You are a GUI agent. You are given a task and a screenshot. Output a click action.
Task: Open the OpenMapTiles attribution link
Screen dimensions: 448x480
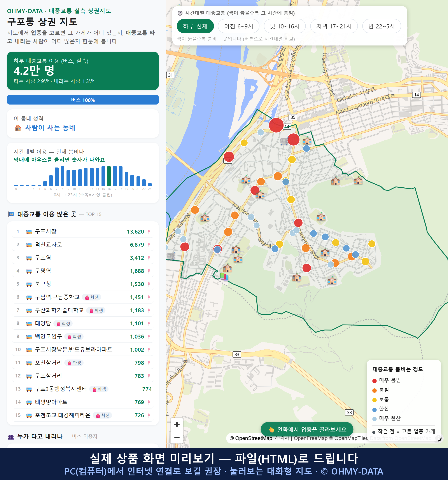point(348,438)
